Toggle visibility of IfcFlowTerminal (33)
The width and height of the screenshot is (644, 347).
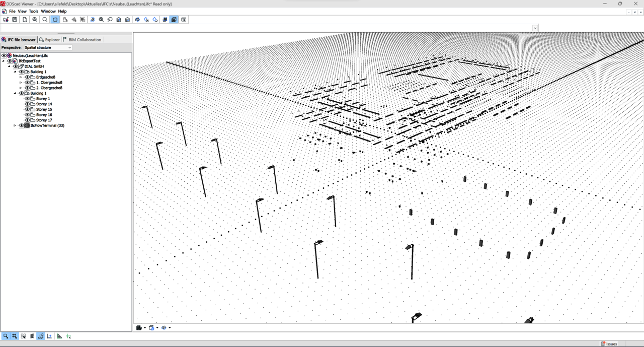[21, 125]
